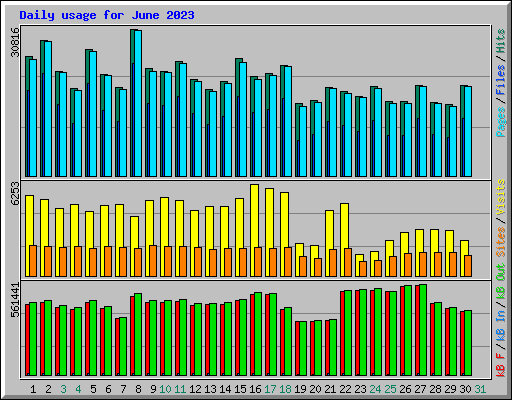
Task: Click the yellow Visits bar for day 22
Action: pos(344,226)
